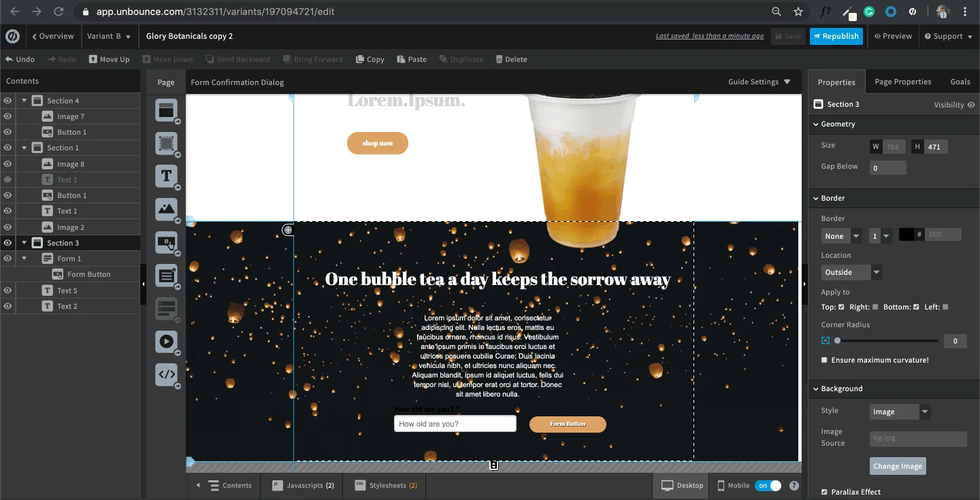Toggle Section 3 visibility in Properties

(971, 105)
